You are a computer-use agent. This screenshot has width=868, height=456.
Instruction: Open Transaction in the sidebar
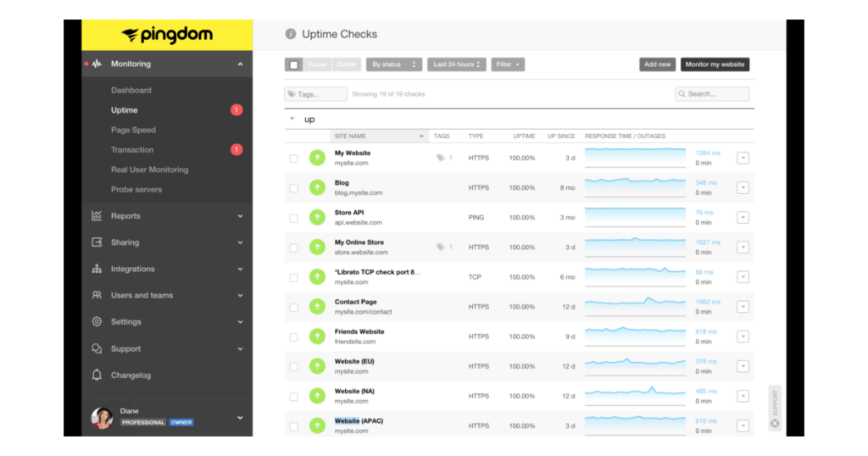[132, 150]
